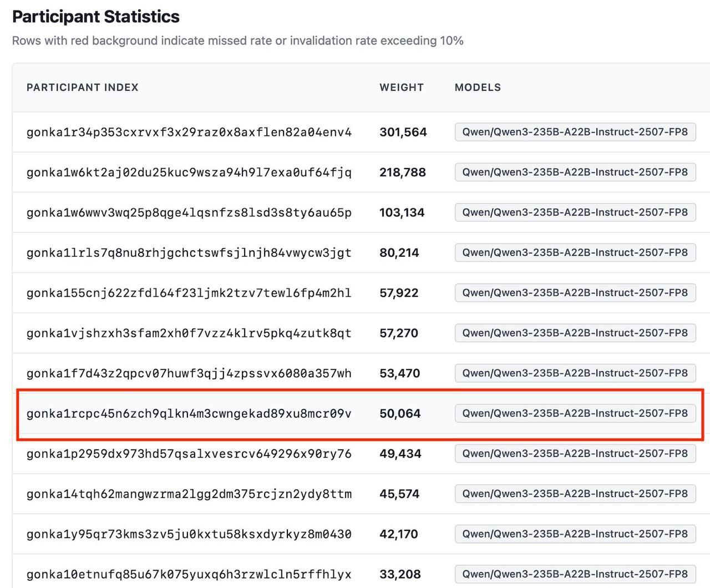The image size is (710, 588).
Task: Open participant address starting gonka1vjshzxh3
Action: coord(189,333)
